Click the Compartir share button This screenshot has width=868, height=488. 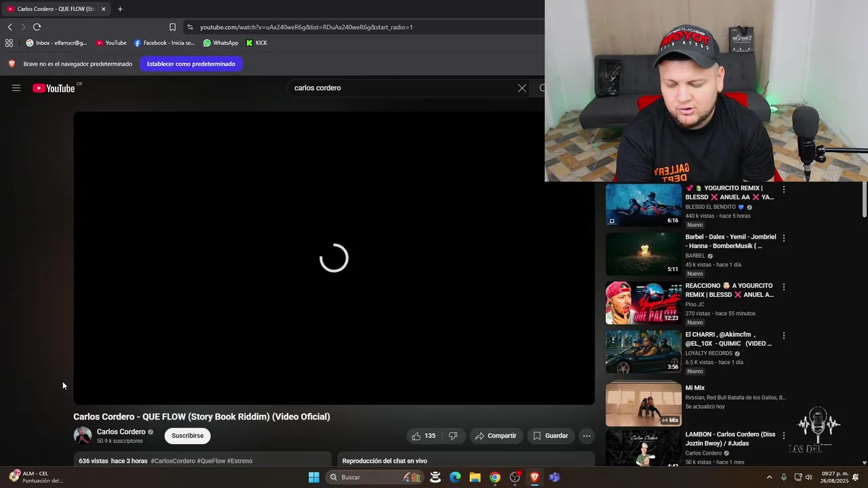click(x=496, y=436)
